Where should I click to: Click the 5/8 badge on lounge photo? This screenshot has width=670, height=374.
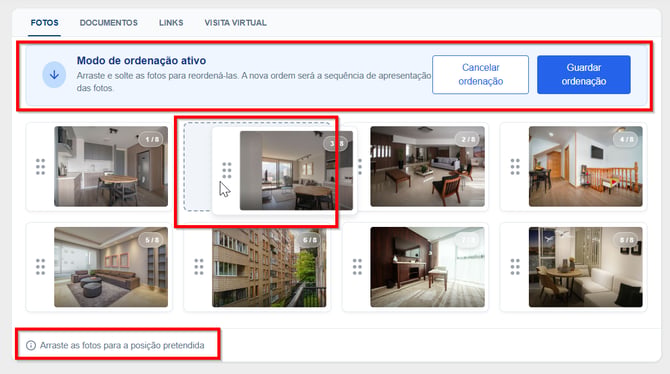tap(151, 240)
